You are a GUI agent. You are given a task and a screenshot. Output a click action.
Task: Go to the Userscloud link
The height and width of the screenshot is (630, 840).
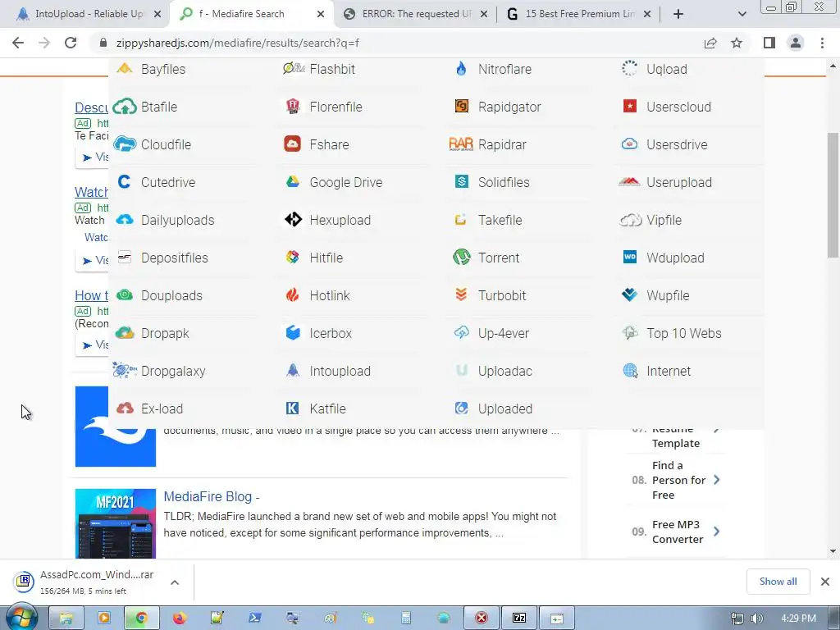click(x=678, y=107)
